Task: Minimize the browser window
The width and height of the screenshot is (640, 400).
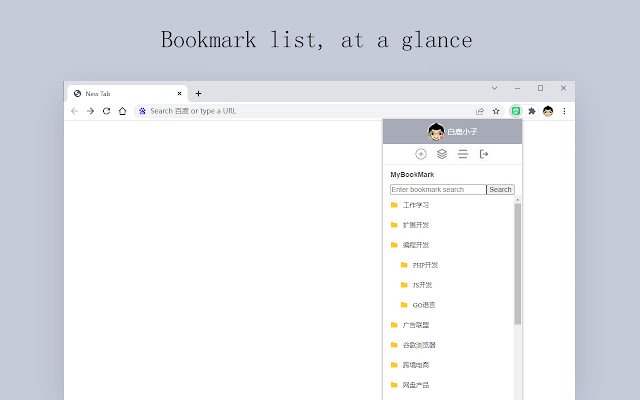Action: [517, 88]
